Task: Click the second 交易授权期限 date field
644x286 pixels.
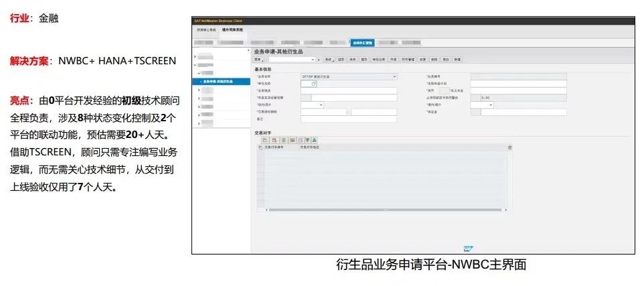Action: click(374, 112)
